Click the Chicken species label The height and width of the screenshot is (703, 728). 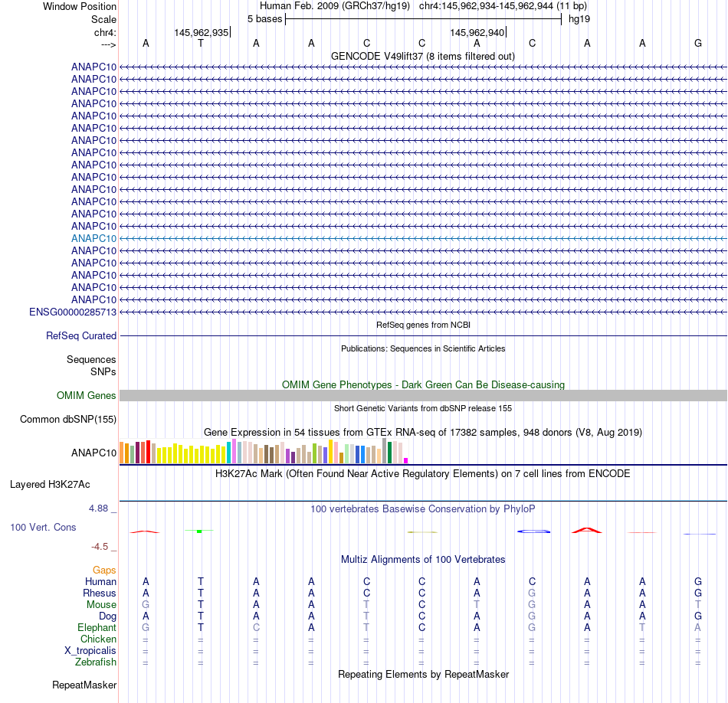point(98,639)
